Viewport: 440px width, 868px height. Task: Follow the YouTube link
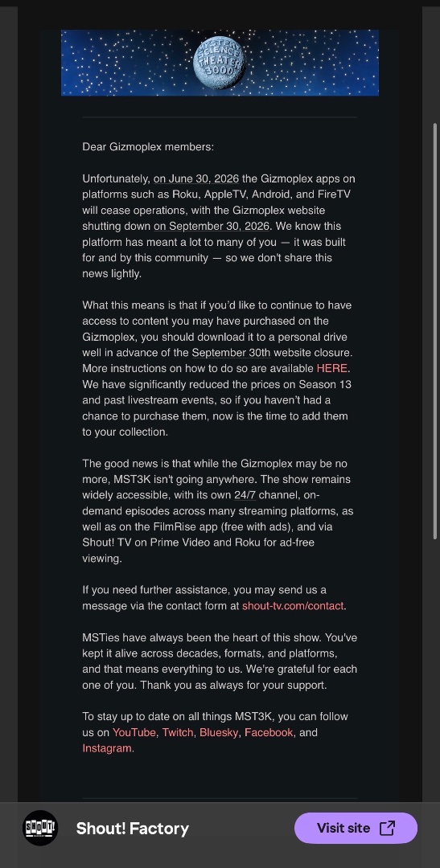tap(134, 732)
